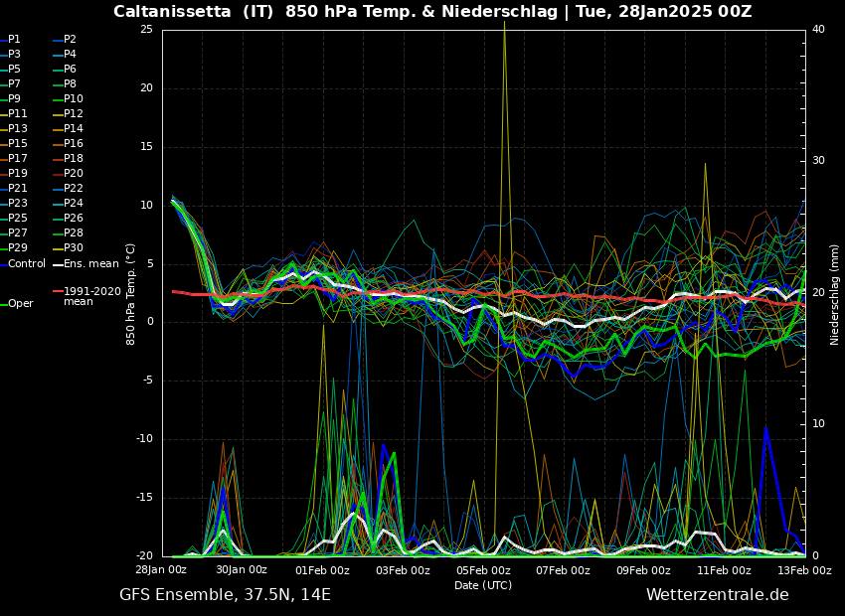The height and width of the screenshot is (616, 845).
Task: Click the 850 hPa Temp. (°C) axis label
Action: [x=131, y=294]
